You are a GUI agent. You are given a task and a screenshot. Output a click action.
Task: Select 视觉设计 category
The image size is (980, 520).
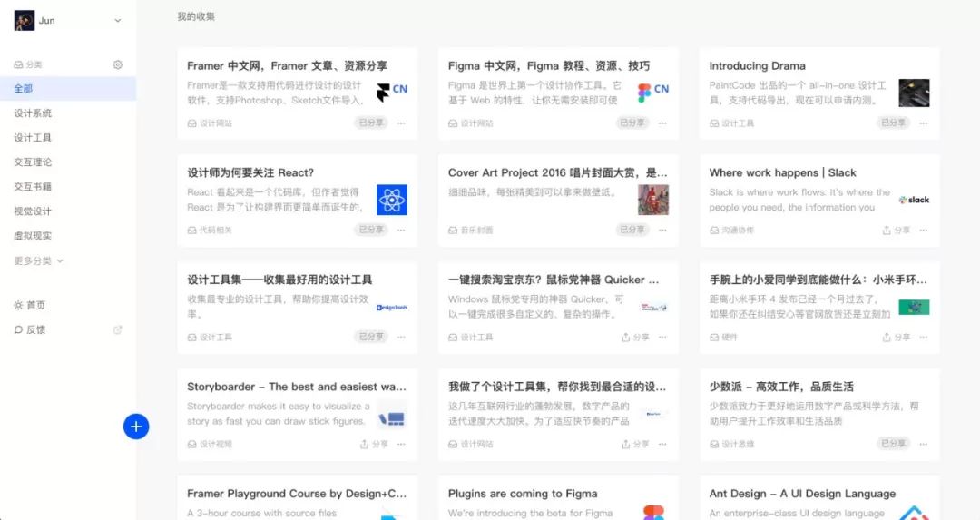[33, 211]
